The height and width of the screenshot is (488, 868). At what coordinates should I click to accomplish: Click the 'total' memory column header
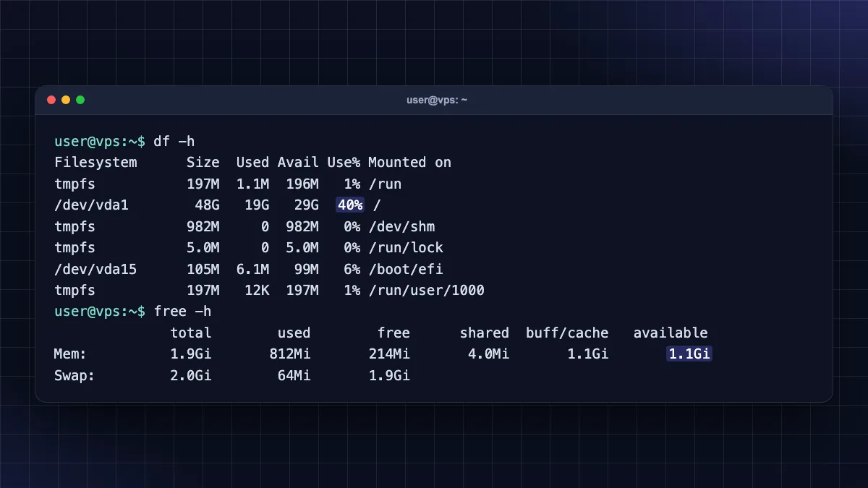(191, 333)
